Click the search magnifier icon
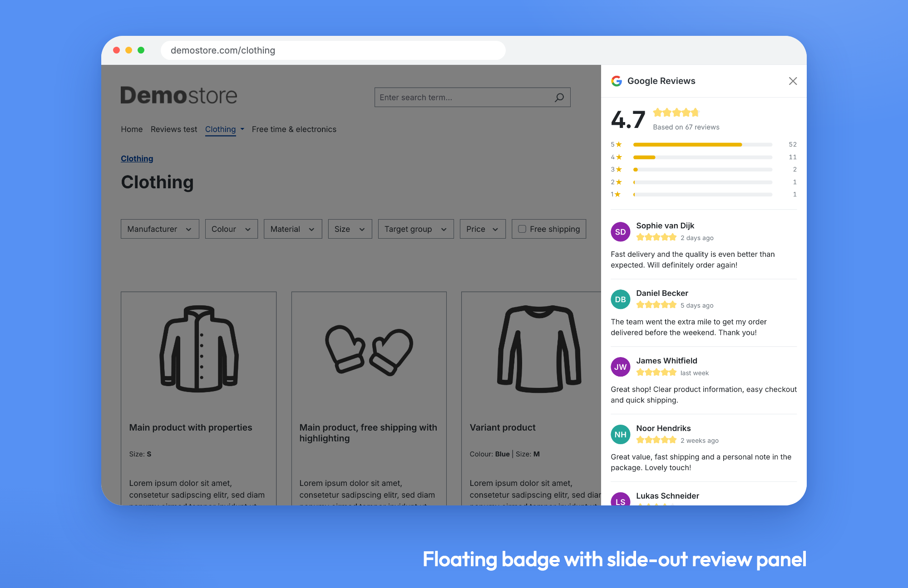 point(559,97)
